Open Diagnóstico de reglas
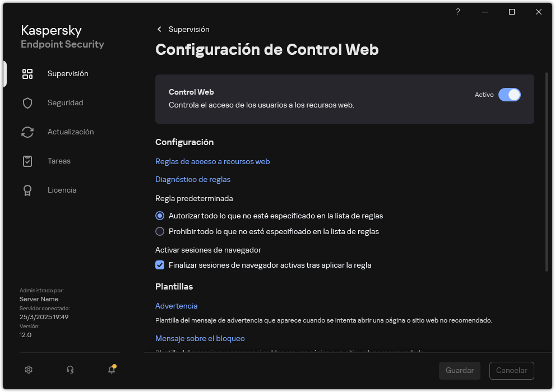The height and width of the screenshot is (392, 555). pyautogui.click(x=193, y=179)
